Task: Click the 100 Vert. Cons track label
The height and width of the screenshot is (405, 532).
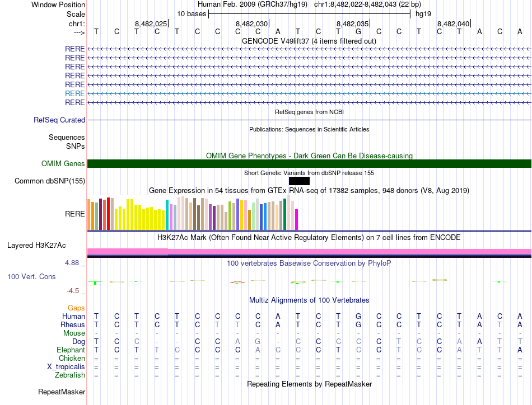Action: click(x=31, y=276)
